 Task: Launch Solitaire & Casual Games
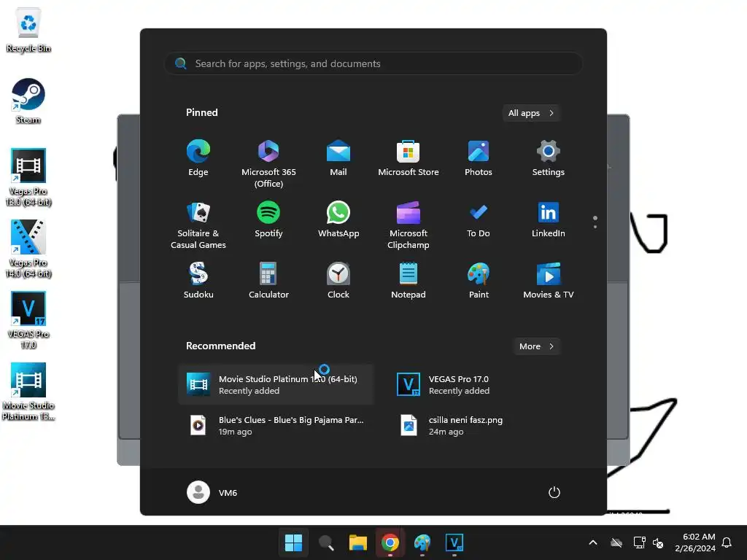click(198, 225)
